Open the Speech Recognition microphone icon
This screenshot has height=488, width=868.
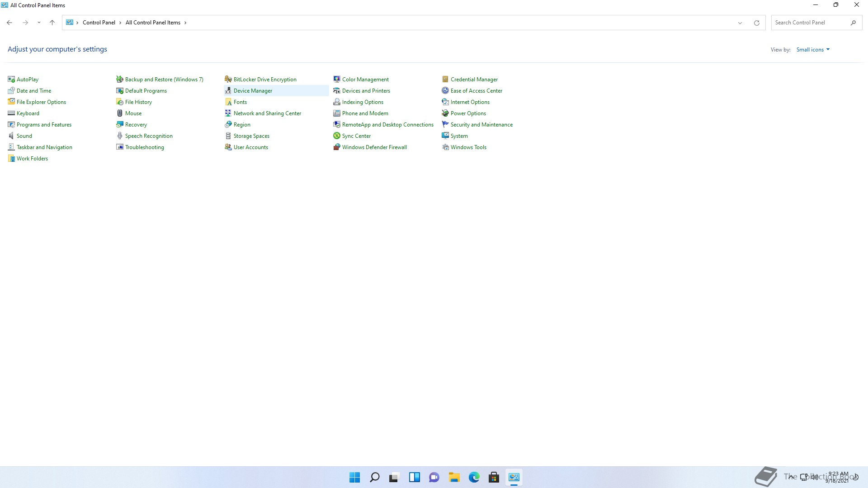coord(120,136)
